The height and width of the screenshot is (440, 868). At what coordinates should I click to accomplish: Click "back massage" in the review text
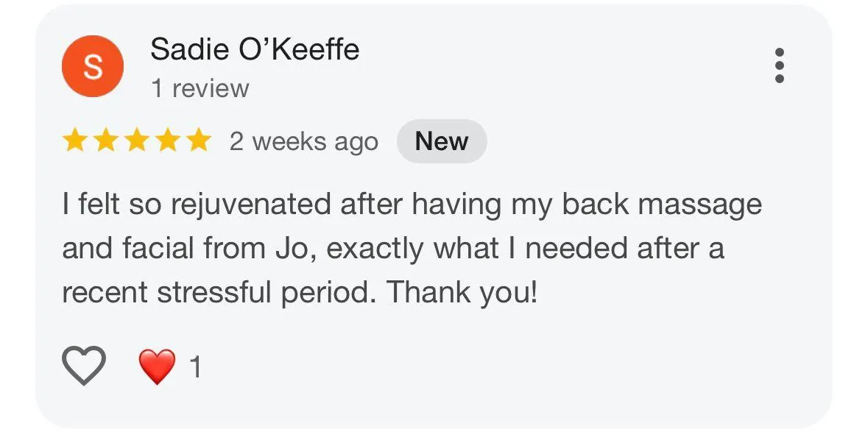(661, 205)
